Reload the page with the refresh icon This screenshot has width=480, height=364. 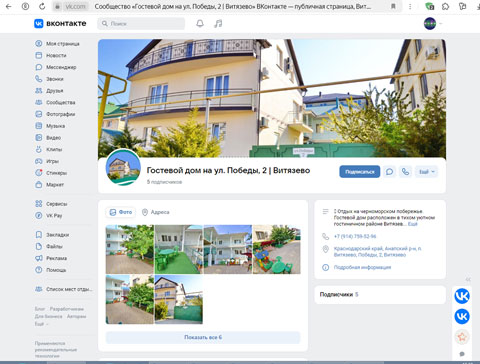tap(42, 6)
